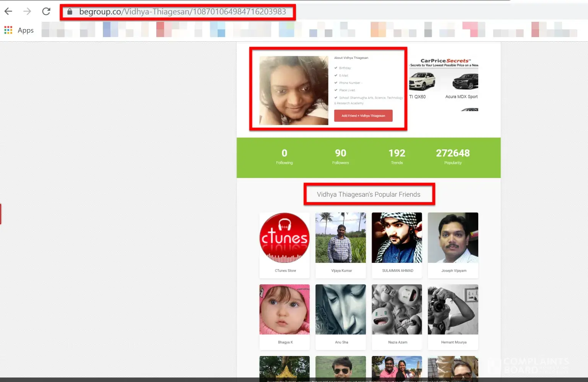
Task: Open Vijaya Kumar's profile picture
Action: point(340,238)
